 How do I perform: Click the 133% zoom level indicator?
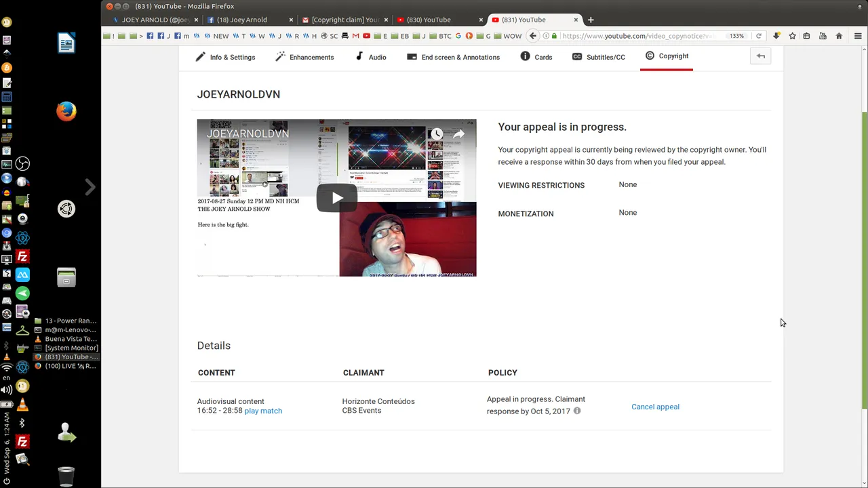pos(736,36)
